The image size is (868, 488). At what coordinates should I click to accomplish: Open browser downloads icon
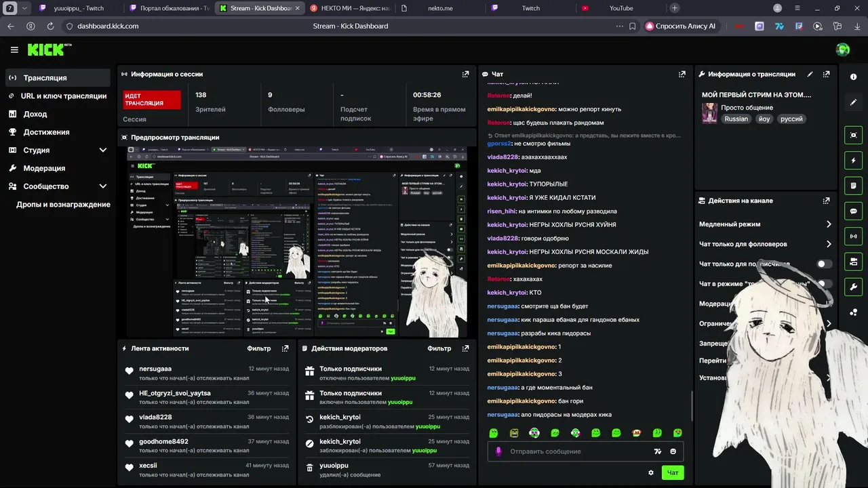point(856,26)
